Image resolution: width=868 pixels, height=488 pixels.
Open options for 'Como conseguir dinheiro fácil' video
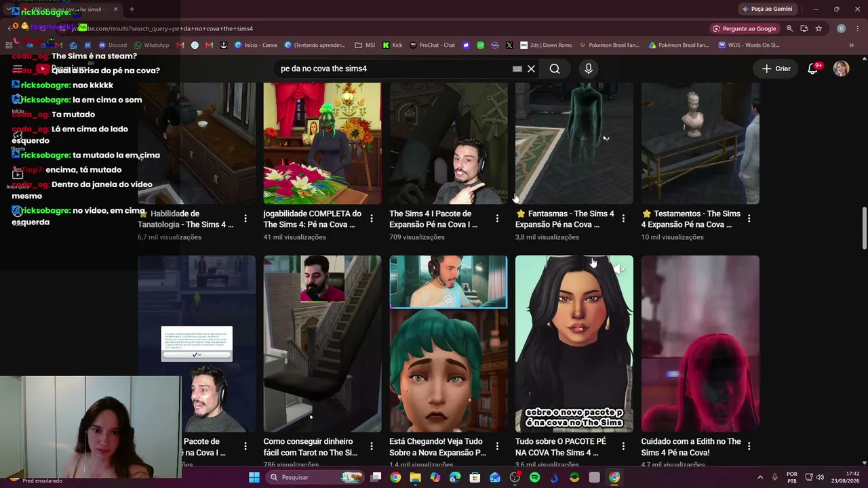coord(372,446)
